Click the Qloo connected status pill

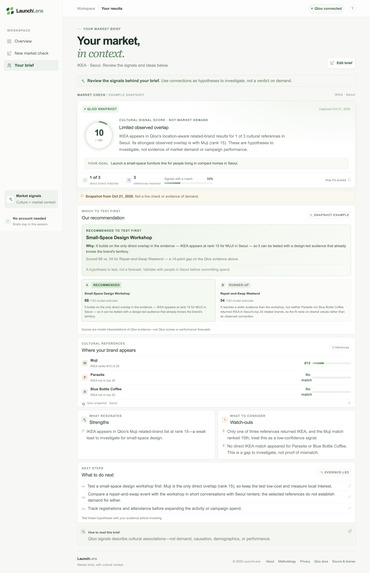tap(326, 8)
